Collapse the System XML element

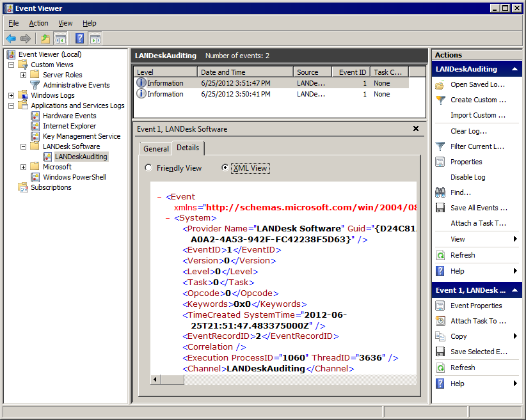point(168,218)
